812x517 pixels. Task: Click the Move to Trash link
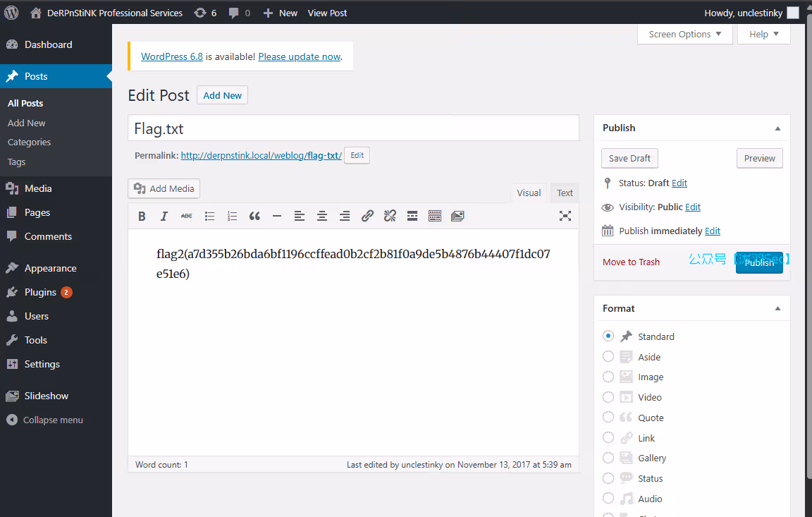pyautogui.click(x=631, y=262)
